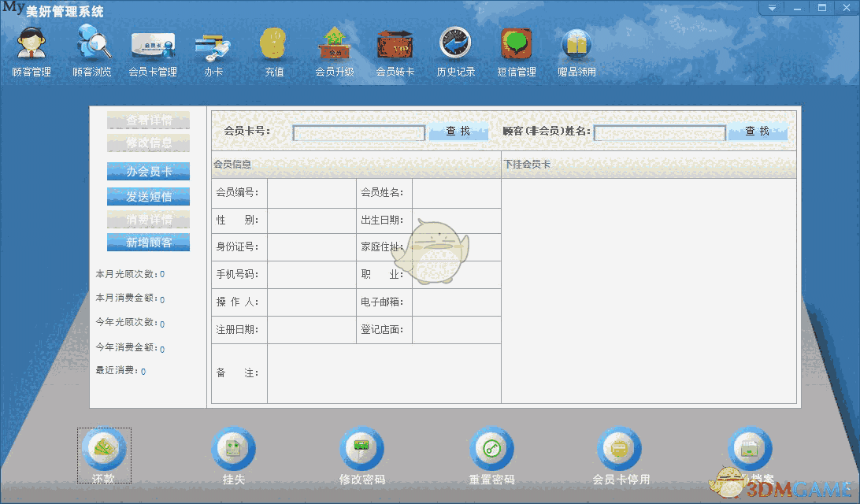
Task: Click the greyed 消费详情 button
Action: 149,220
